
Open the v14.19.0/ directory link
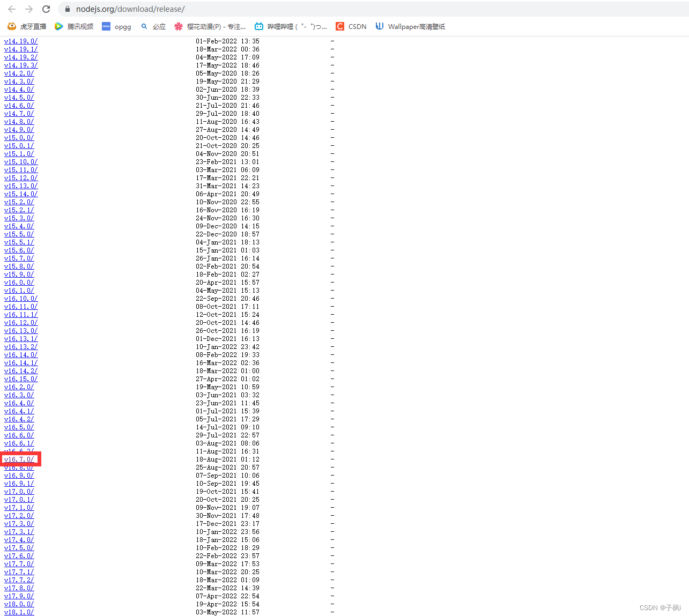(21, 41)
